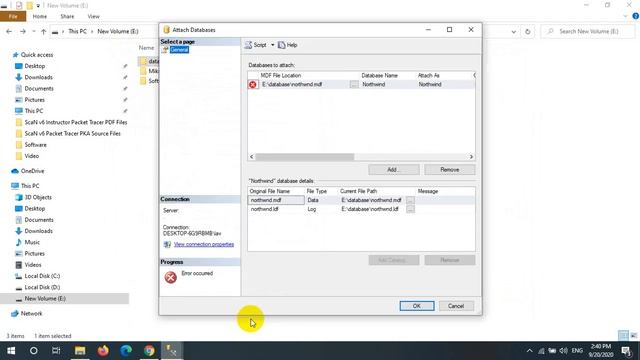Open Network in navigation pane
The image size is (640, 360).
click(x=31, y=313)
